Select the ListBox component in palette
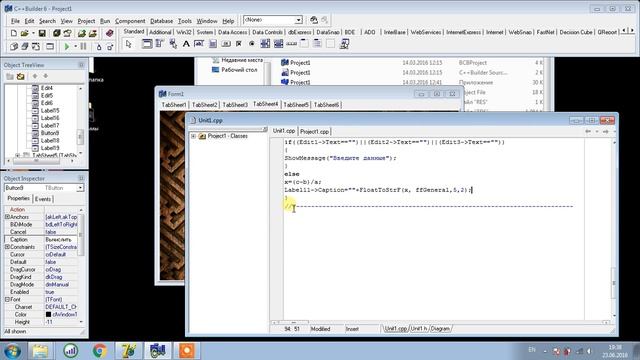The height and width of the screenshot is (360, 640). pos(265,44)
